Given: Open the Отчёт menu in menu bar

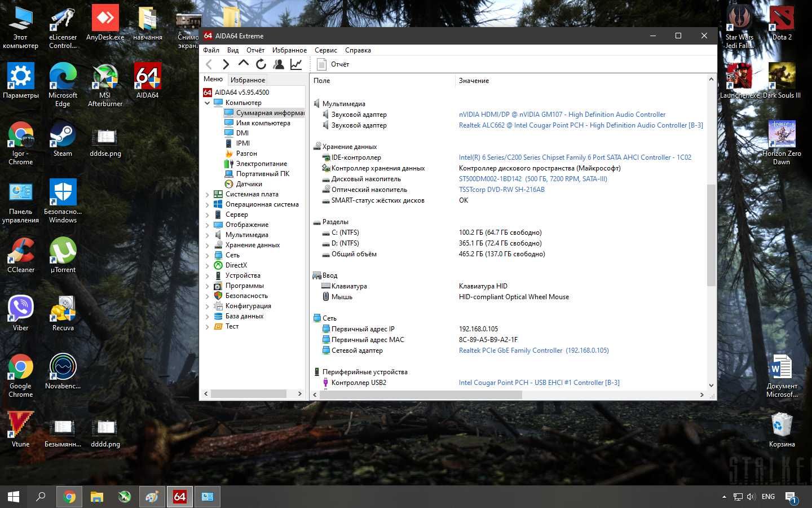Looking at the screenshot, I should 255,50.
